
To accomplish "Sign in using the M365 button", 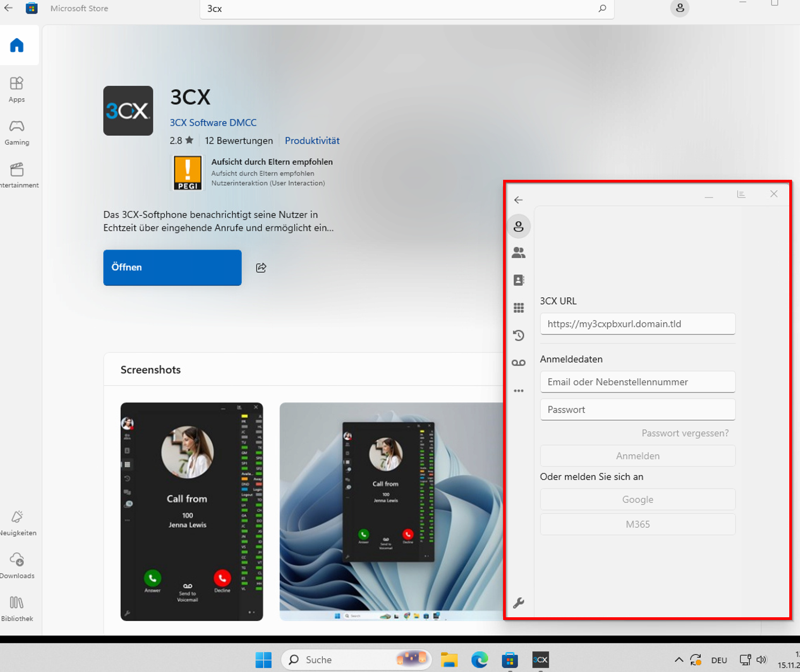I will click(x=637, y=524).
